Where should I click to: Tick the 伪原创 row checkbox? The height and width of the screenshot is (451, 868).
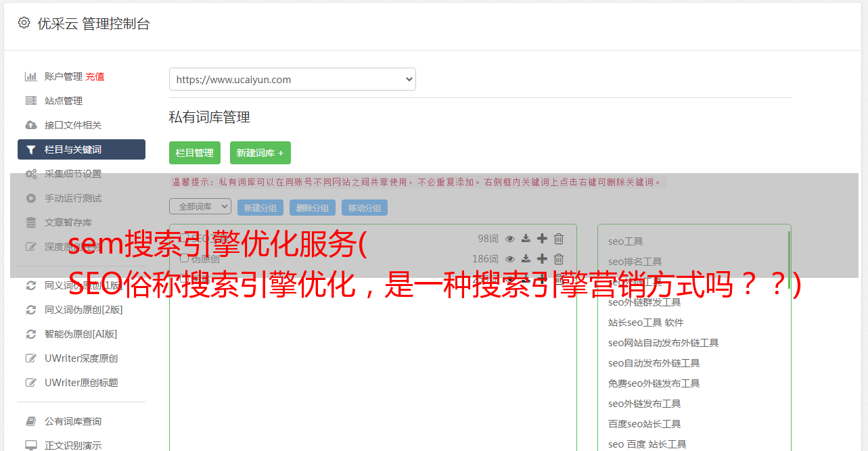point(184,258)
